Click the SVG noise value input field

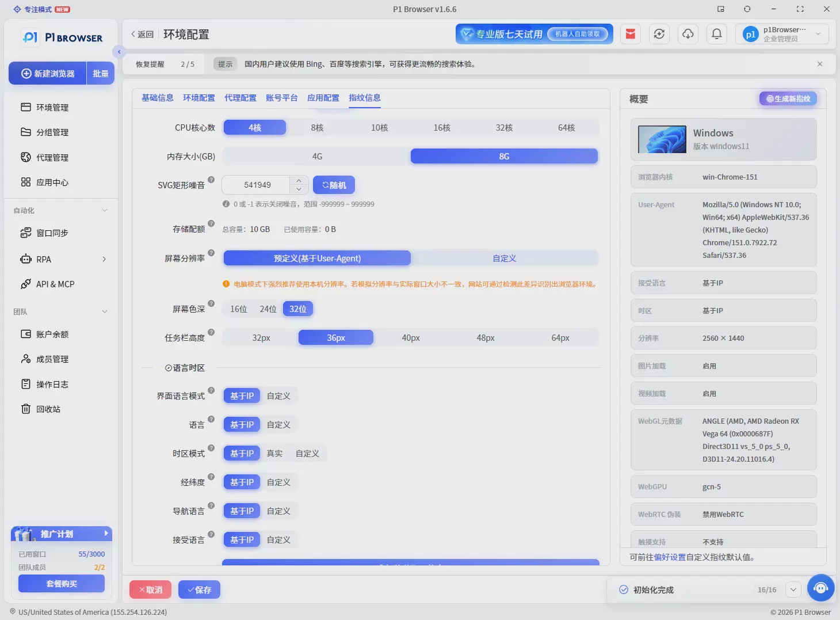[257, 185]
